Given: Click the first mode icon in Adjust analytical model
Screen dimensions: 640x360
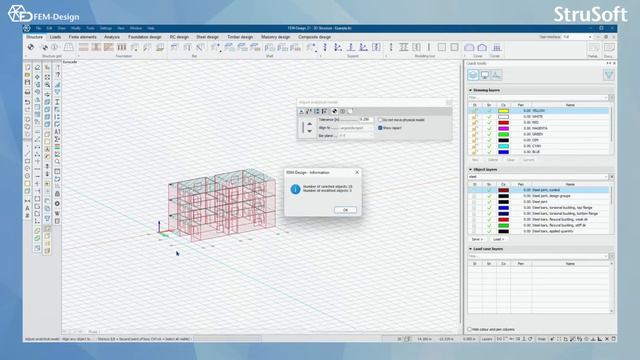Looking at the screenshot, I should click(x=302, y=111).
